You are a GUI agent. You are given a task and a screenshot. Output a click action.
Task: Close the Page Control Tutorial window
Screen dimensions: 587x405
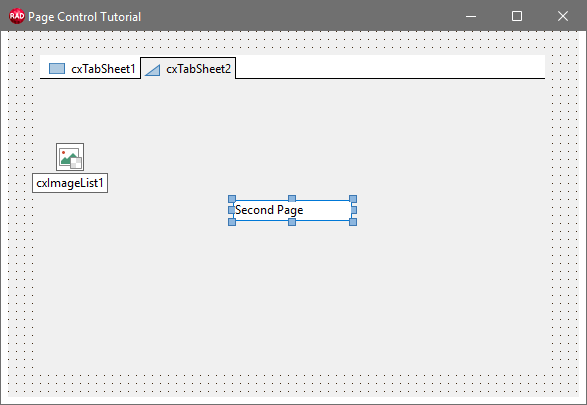click(x=563, y=16)
